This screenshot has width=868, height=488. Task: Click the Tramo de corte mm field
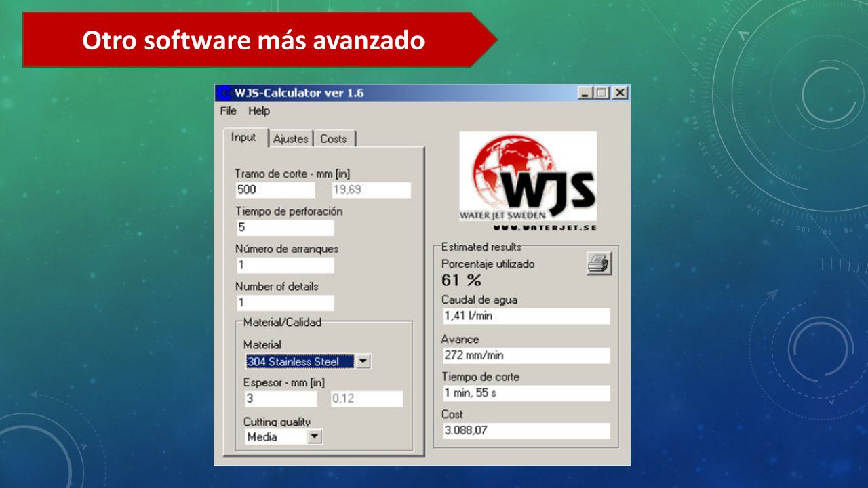[275, 190]
